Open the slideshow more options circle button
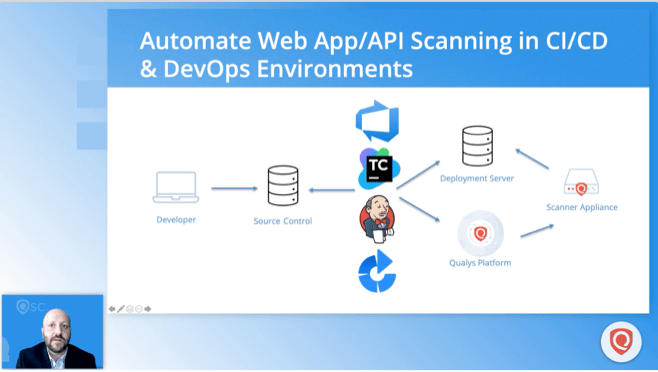 pos(139,309)
